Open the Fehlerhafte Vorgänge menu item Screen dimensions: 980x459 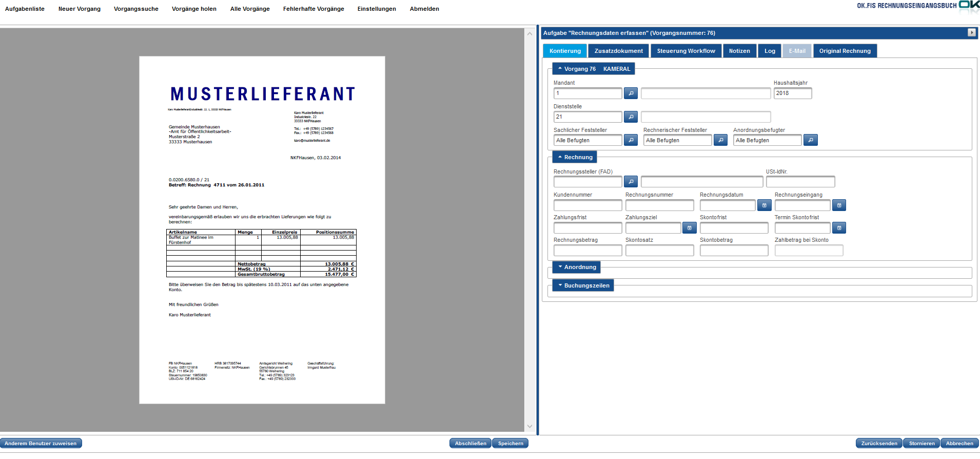(313, 9)
